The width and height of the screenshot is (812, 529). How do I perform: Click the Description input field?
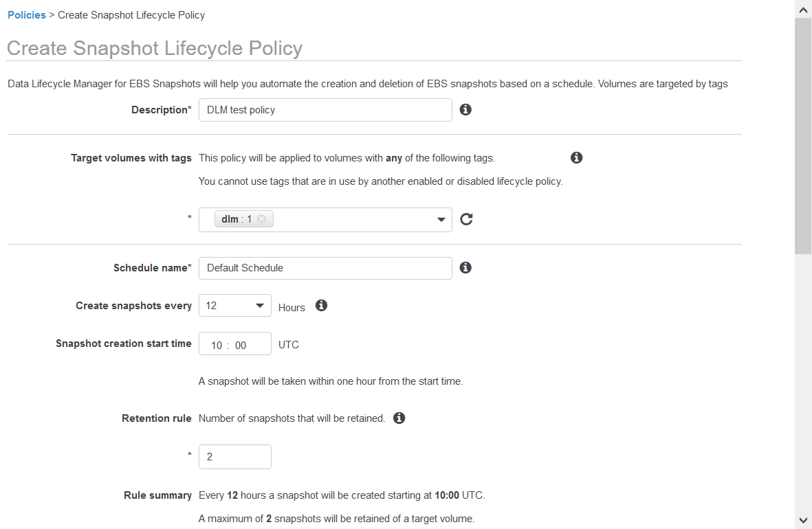pyautogui.click(x=325, y=110)
